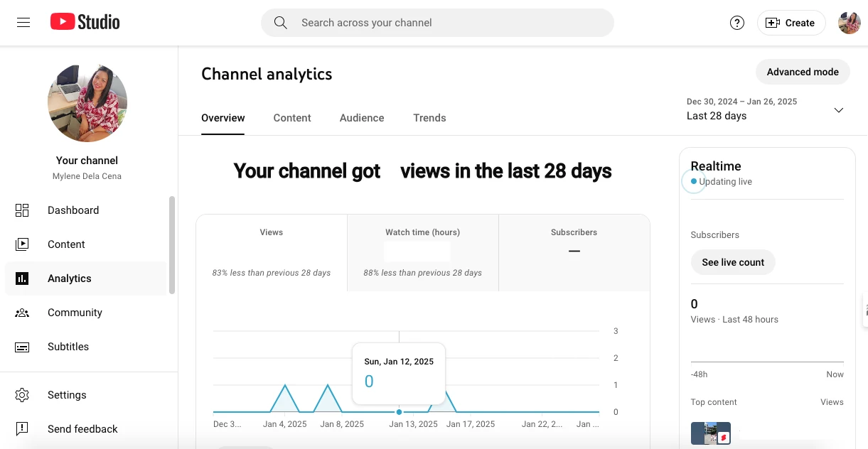The width and height of the screenshot is (868, 449).
Task: Click the Content sidebar icon
Action: [22, 244]
